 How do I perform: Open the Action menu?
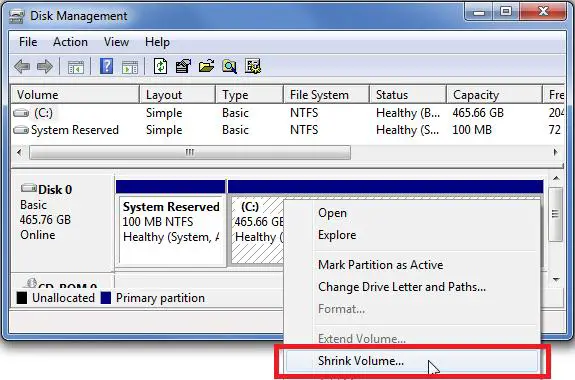point(70,42)
